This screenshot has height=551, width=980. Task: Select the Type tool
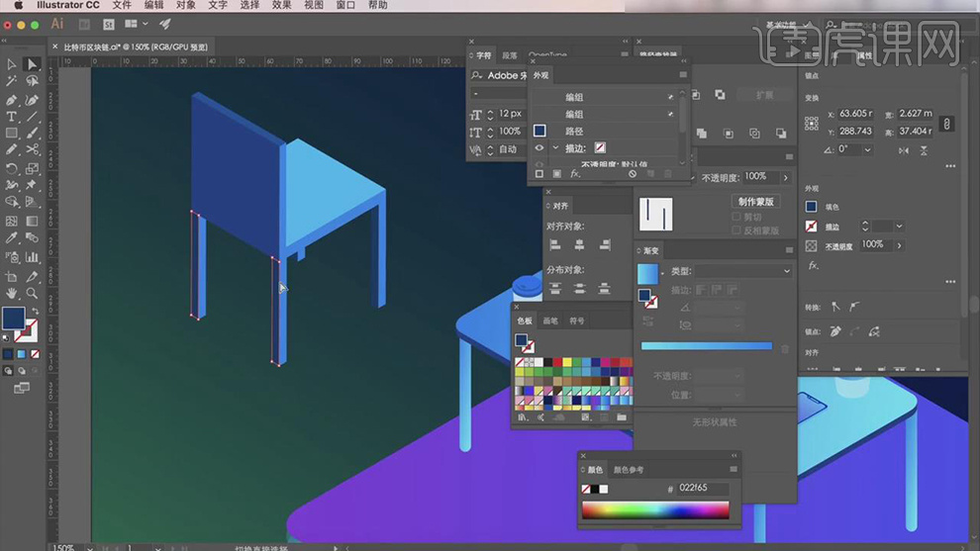(12, 117)
